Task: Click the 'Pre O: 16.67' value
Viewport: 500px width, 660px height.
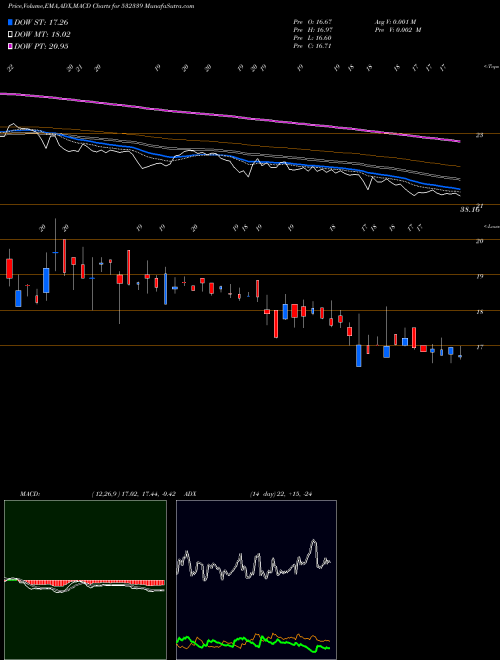Action: [314, 21]
